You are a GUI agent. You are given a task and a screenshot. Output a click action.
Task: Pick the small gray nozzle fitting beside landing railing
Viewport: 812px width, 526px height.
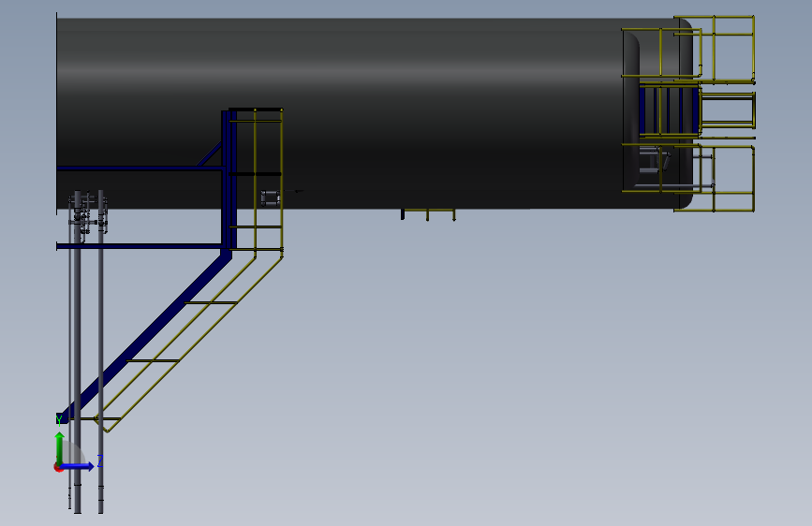click(x=271, y=198)
